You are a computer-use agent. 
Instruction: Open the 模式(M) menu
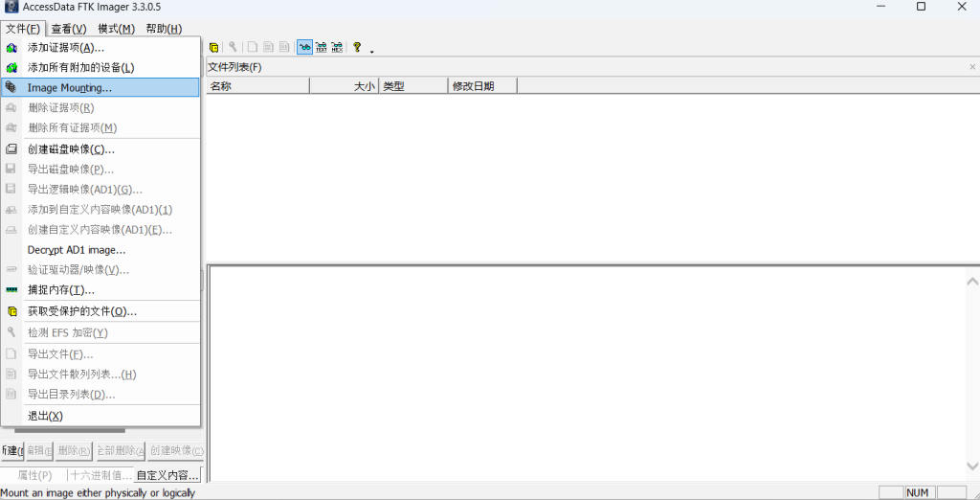(116, 29)
